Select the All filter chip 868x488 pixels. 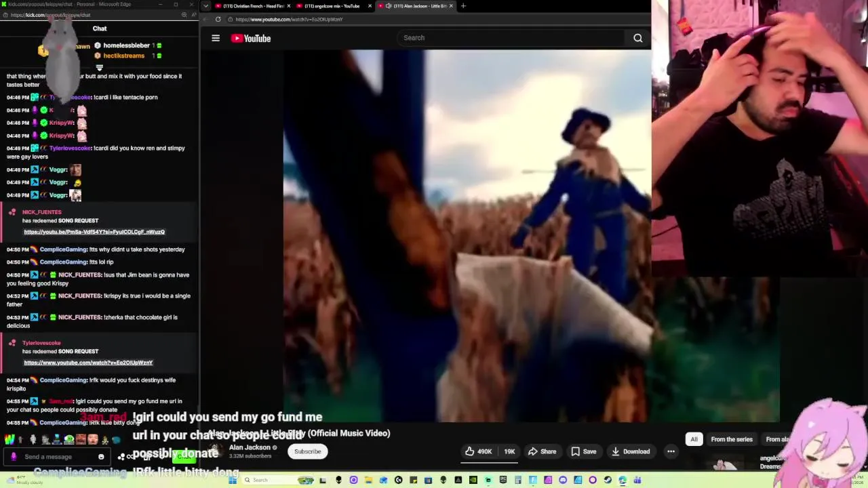[x=694, y=439]
